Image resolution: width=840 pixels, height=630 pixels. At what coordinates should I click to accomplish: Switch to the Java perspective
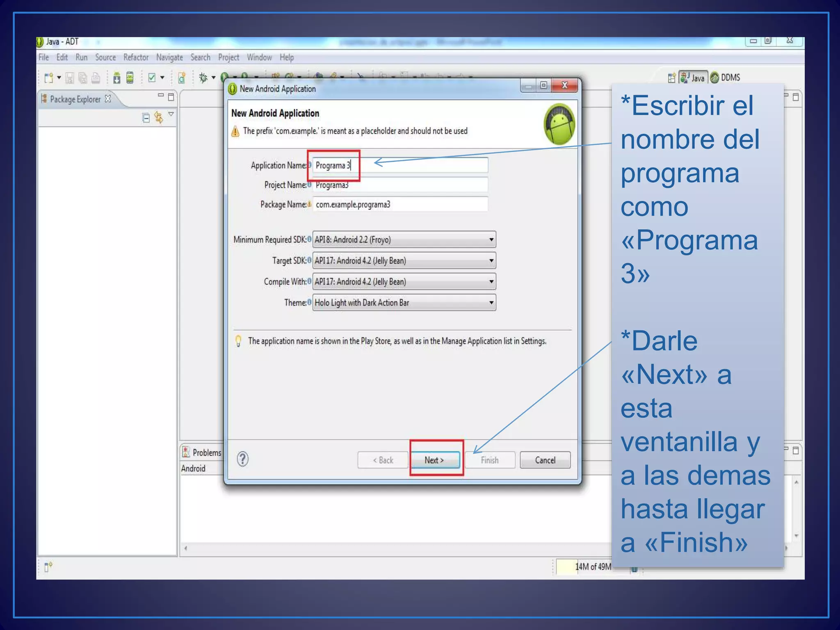coord(694,78)
